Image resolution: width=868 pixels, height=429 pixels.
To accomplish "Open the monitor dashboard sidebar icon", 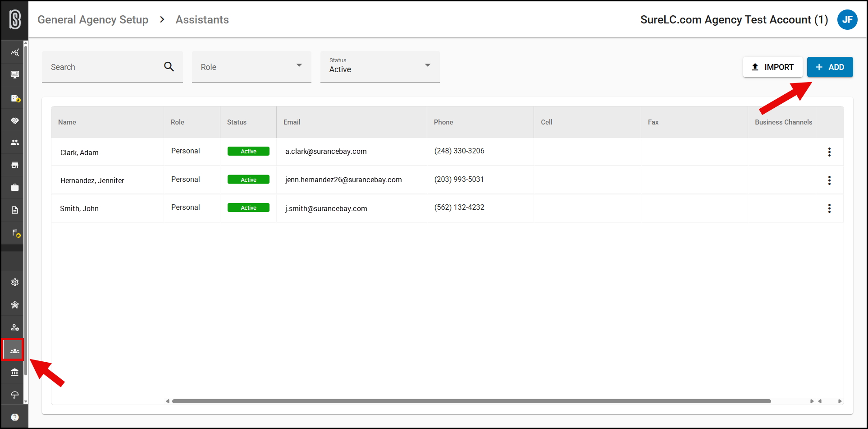I will (15, 75).
